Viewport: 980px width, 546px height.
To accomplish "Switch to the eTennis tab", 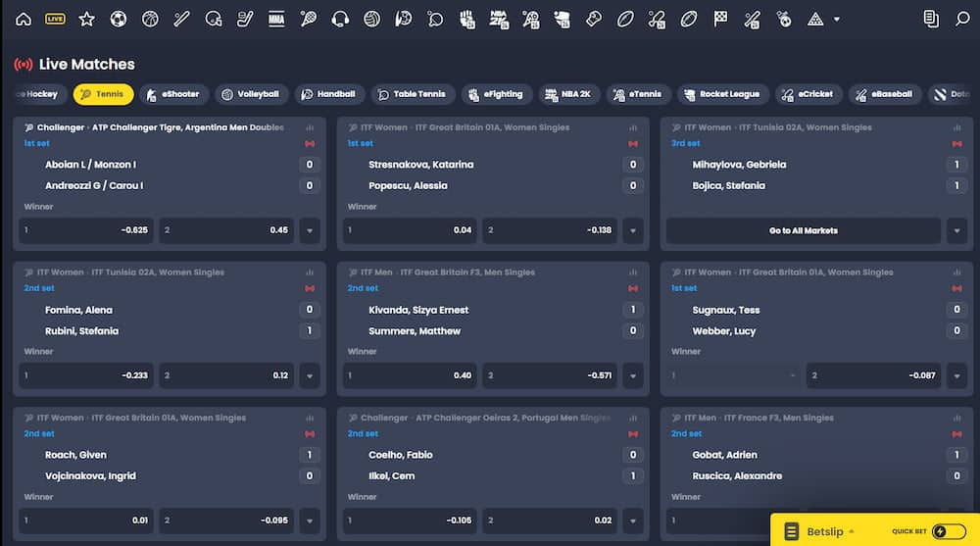I will click(x=638, y=94).
